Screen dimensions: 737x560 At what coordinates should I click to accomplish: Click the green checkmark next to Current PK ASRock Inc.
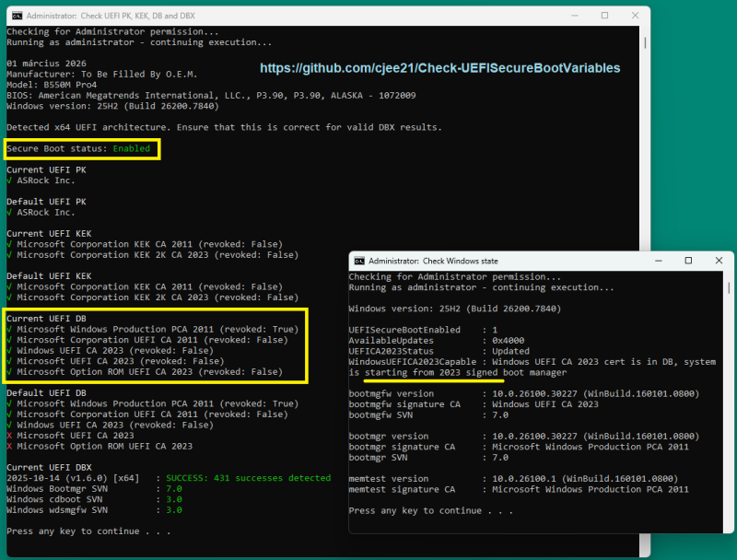9,181
